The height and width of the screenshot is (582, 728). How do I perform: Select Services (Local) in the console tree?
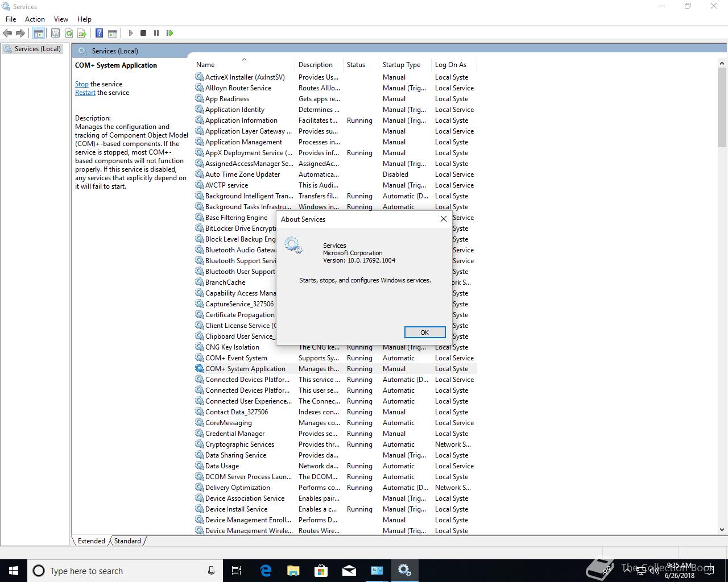[38, 49]
